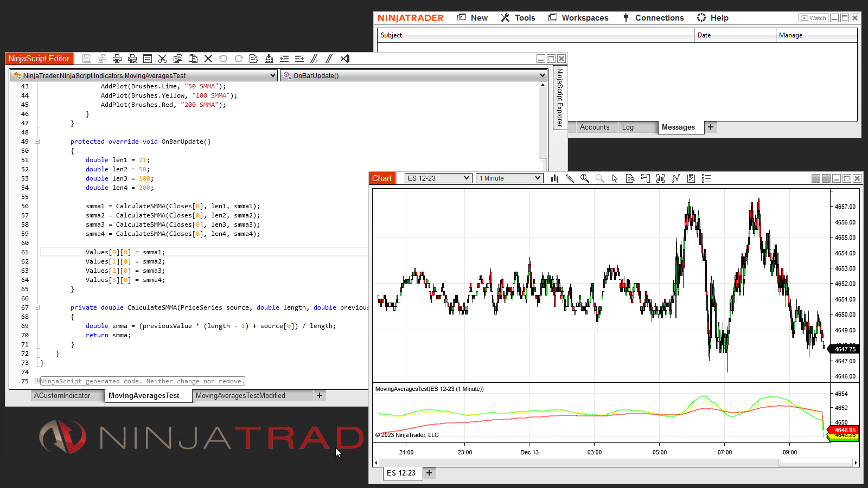Open the 1 Minute interval dropdown

(509, 178)
